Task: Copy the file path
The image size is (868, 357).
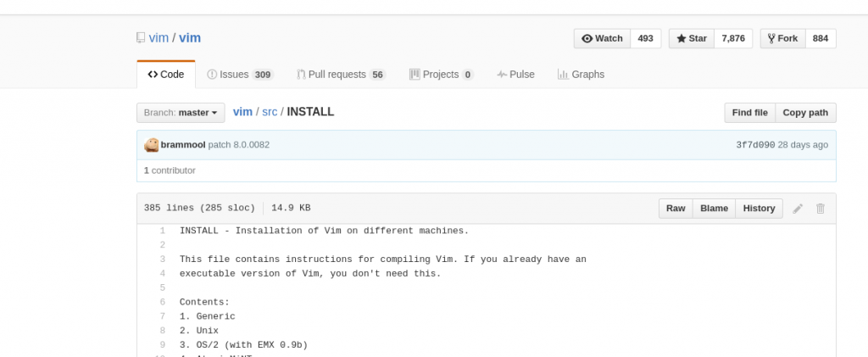Action: [x=805, y=113]
